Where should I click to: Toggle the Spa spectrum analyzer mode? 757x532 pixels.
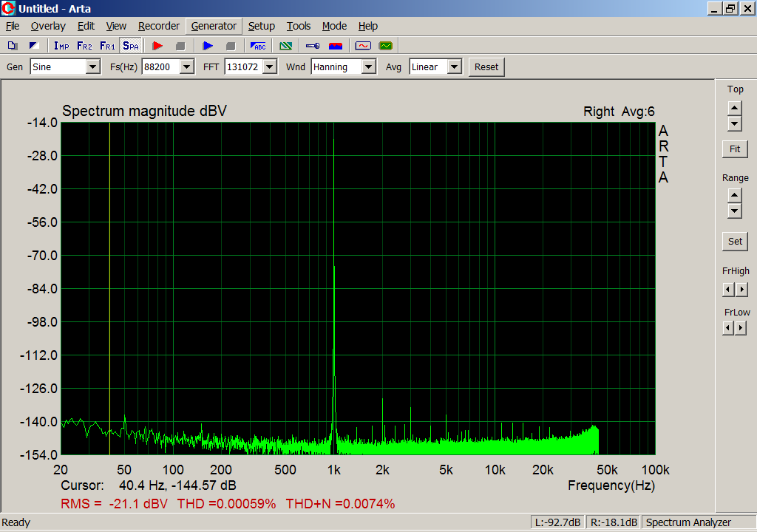coord(131,46)
